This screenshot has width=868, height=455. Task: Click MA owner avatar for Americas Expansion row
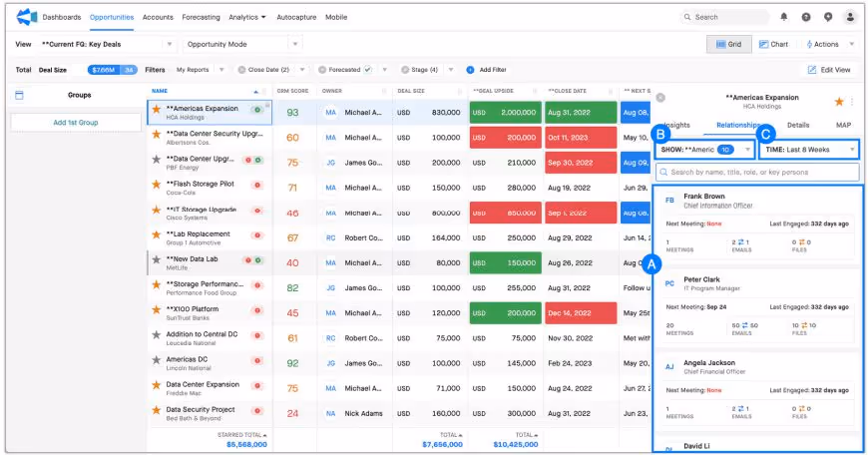pyautogui.click(x=330, y=113)
